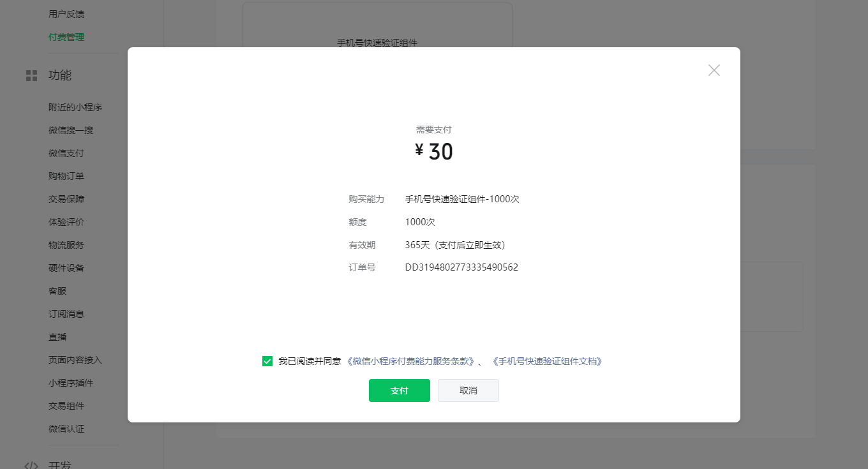Click 手机号快速验证组件 card title behind dialog
868x469 pixels.
click(377, 43)
